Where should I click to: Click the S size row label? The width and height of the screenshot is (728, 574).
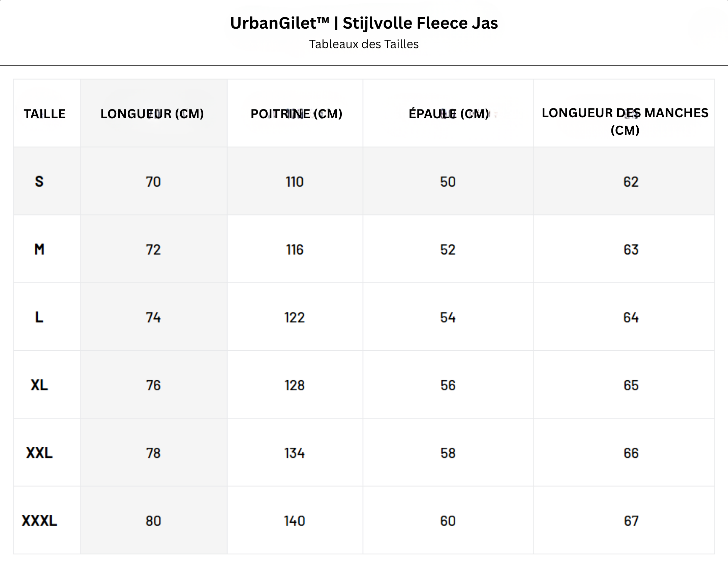point(39,182)
